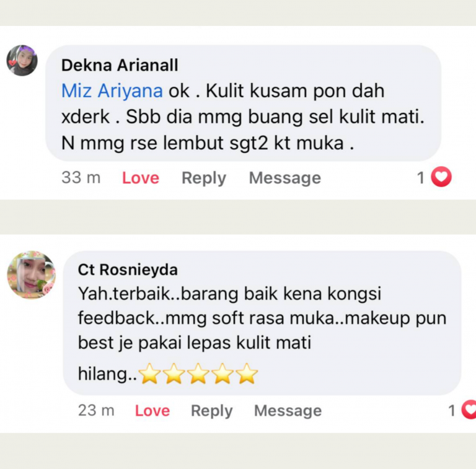Select Dekna's comment bubble about kulit kusam

click(243, 103)
